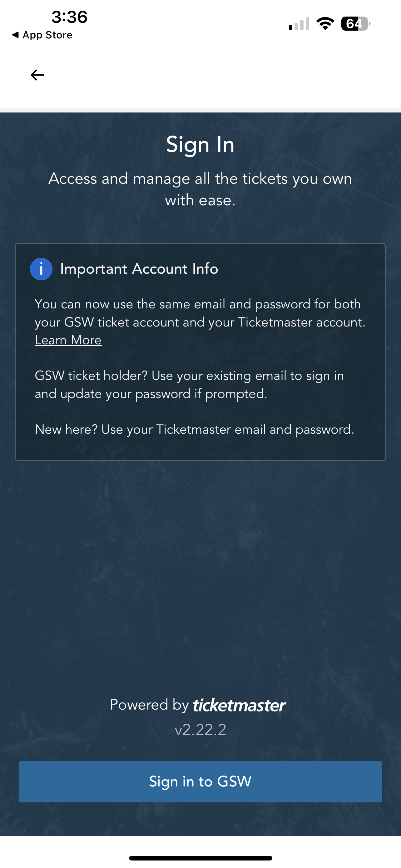401x868 pixels.
Task: Tap the Sign in to GSW button
Action: (200, 781)
